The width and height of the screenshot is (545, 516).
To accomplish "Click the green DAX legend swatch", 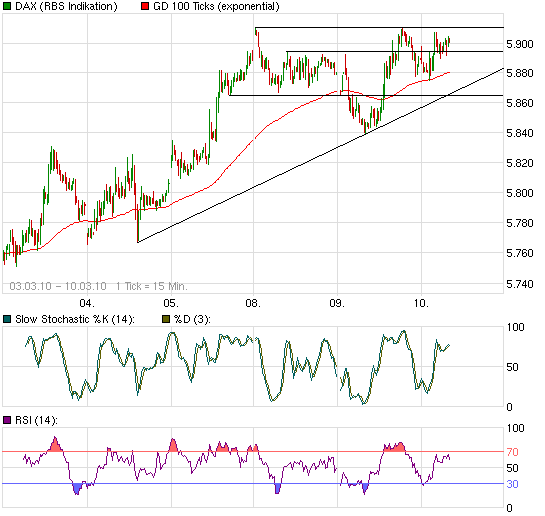I will click(x=7, y=6).
